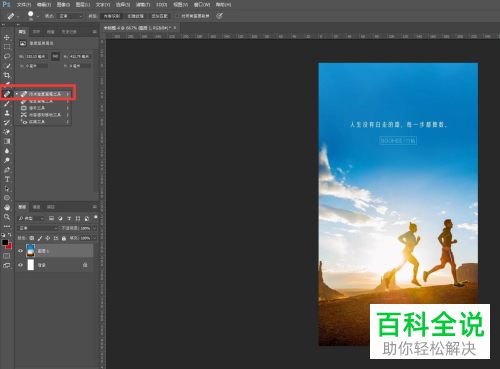Toggle pixel layer filter
The width and height of the screenshot is (500, 369).
[51, 218]
